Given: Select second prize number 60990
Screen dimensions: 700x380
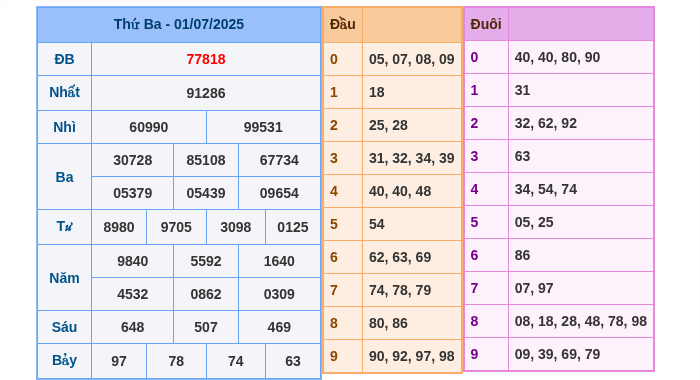Looking at the screenshot, I should (x=149, y=127).
